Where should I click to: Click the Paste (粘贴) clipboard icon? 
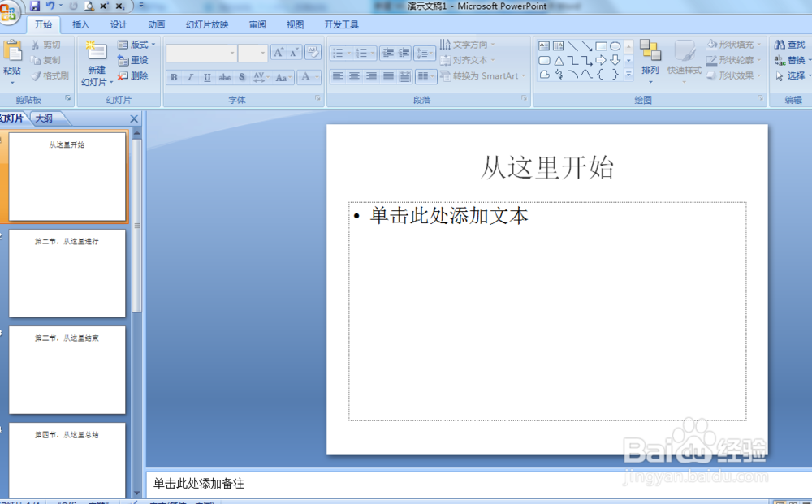[12, 52]
